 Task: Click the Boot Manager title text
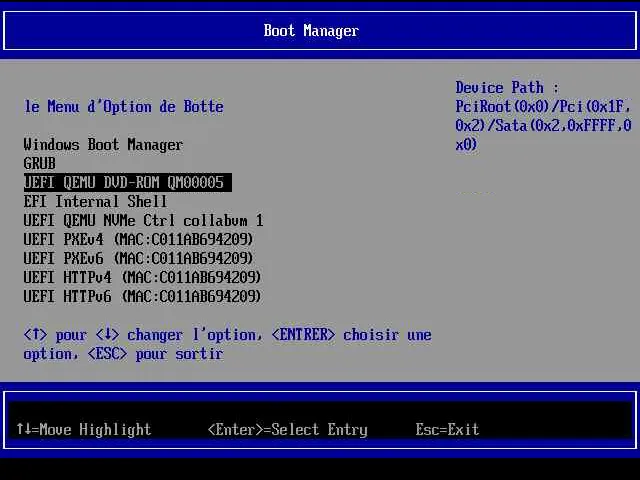pyautogui.click(x=311, y=31)
